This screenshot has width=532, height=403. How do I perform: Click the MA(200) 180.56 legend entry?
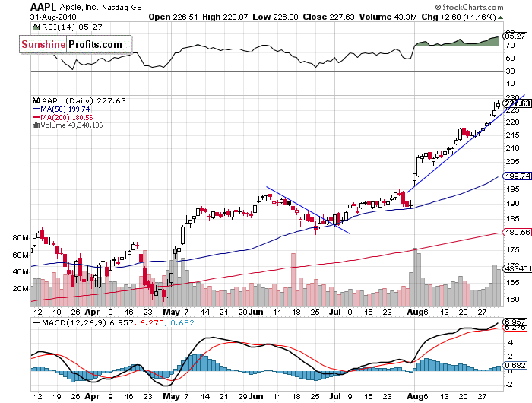coord(62,117)
